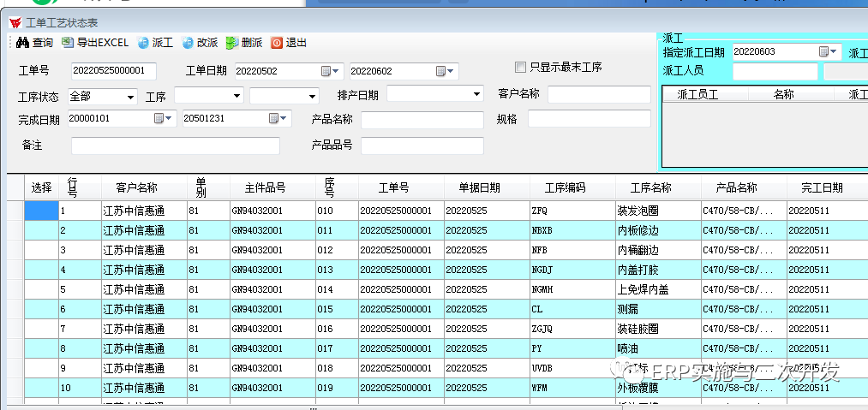The width and height of the screenshot is (868, 410).
Task: Open calendar for 指定派工日期 20220603
Action: tap(823, 51)
